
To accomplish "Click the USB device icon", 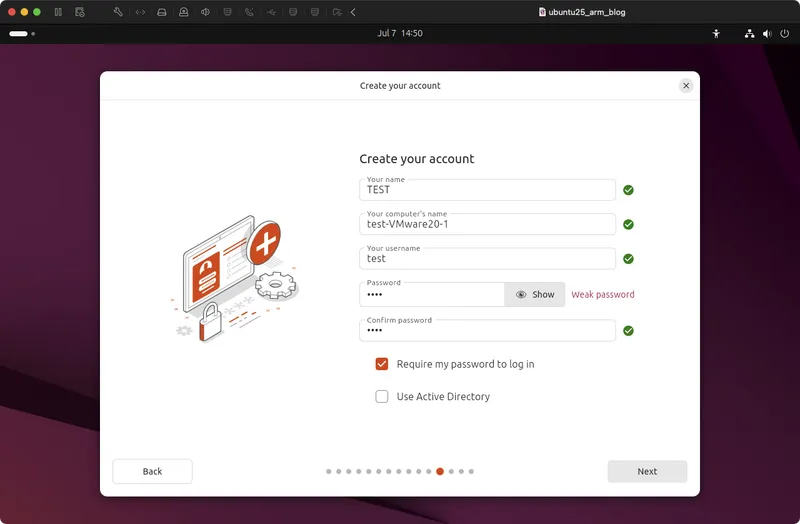I will tap(271, 12).
